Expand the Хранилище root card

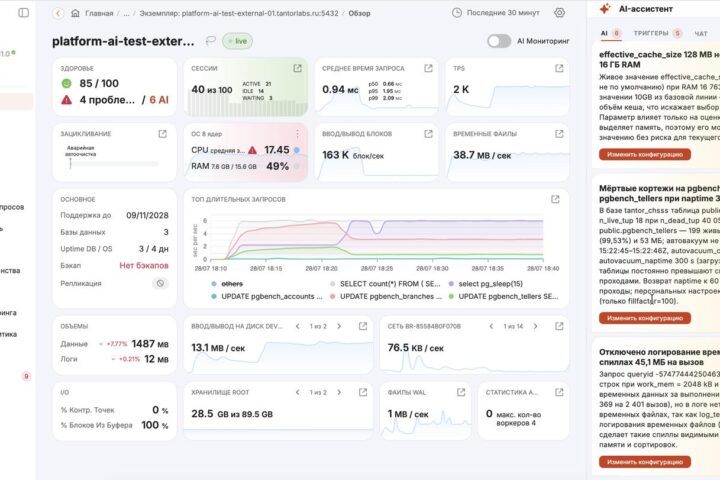pyautogui.click(x=363, y=392)
